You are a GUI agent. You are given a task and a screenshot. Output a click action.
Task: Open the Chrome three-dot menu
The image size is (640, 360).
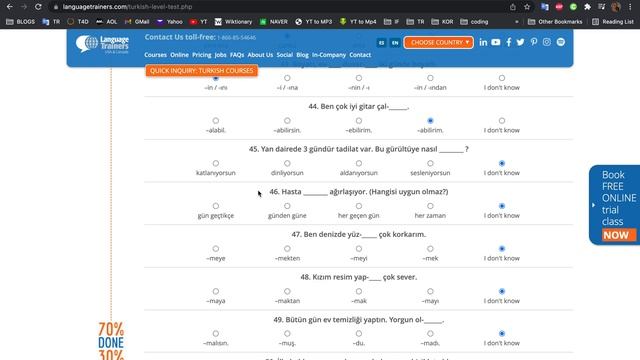pos(630,7)
